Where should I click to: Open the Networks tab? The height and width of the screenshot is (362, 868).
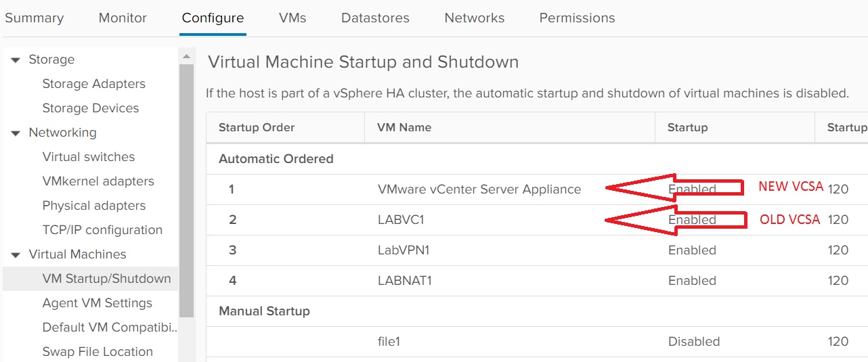coord(474,18)
